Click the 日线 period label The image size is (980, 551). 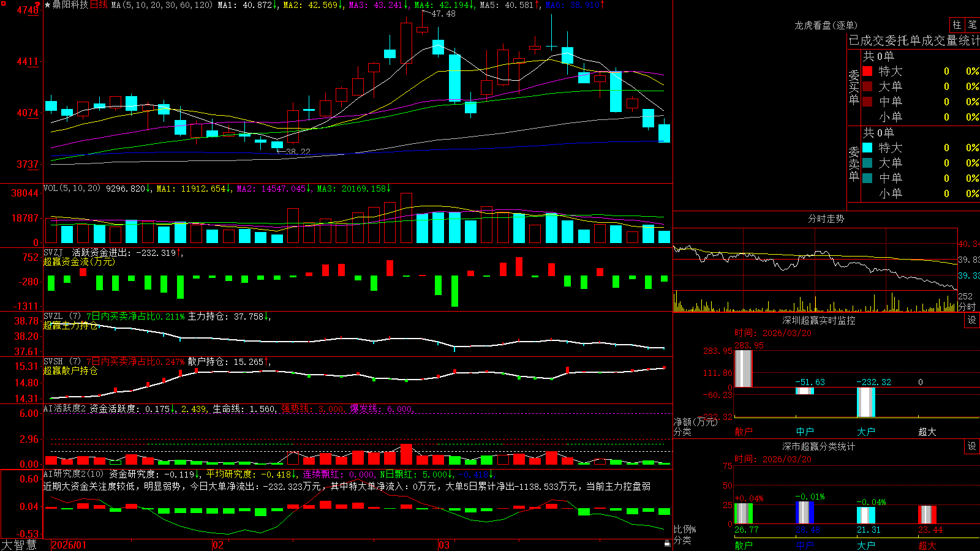point(99,5)
